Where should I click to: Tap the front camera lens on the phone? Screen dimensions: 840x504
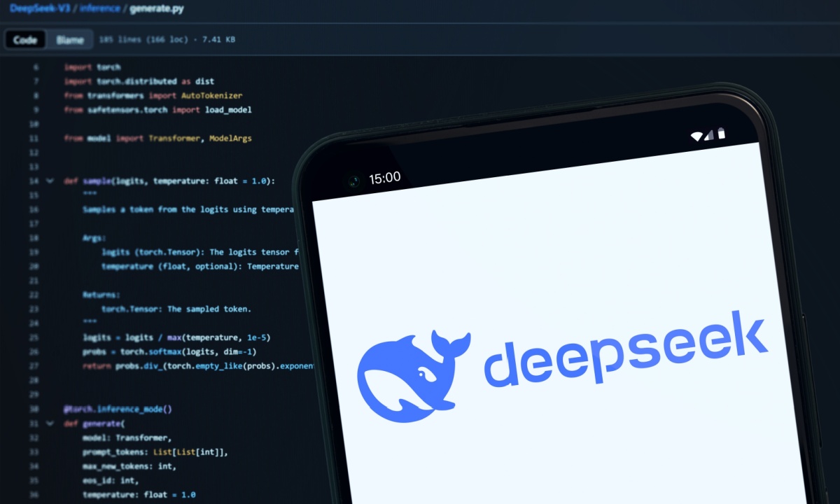(x=353, y=182)
